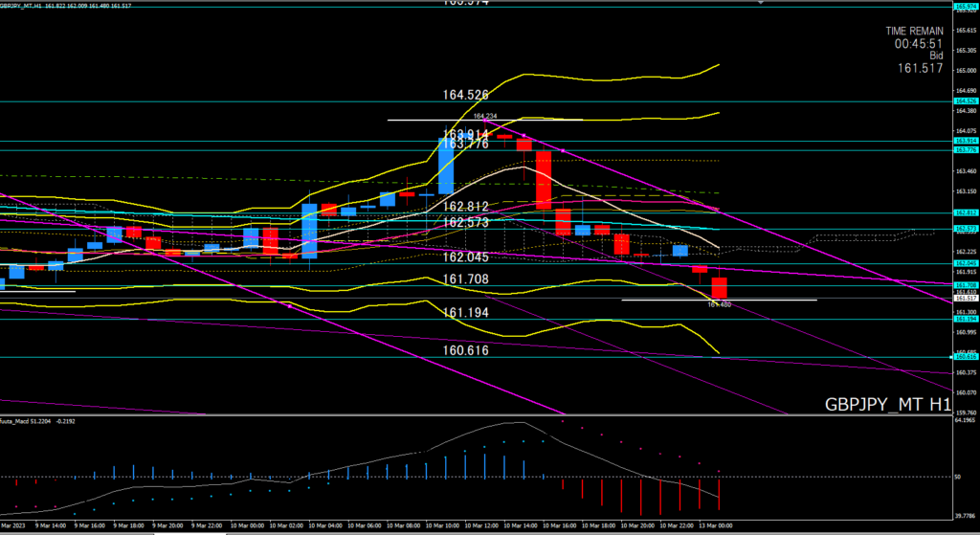Click the 10 Mar 16:00 time label
This screenshot has height=535, width=980.
[x=559, y=525]
